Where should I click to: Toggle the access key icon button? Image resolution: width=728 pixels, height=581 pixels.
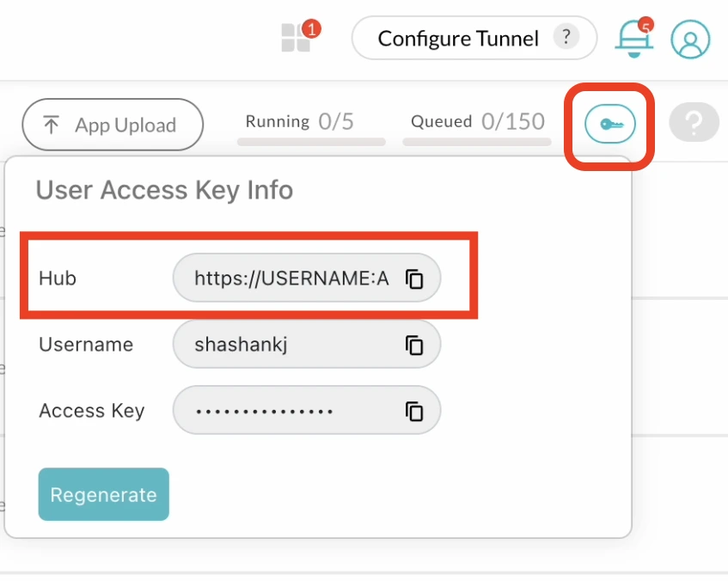[609, 125]
